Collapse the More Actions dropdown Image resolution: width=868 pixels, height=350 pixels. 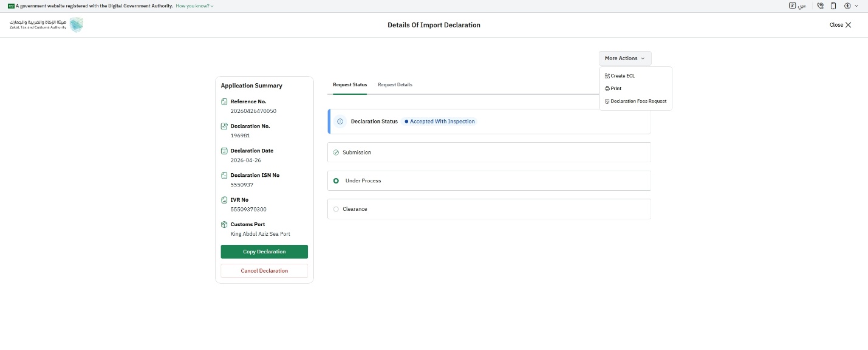pyautogui.click(x=625, y=58)
